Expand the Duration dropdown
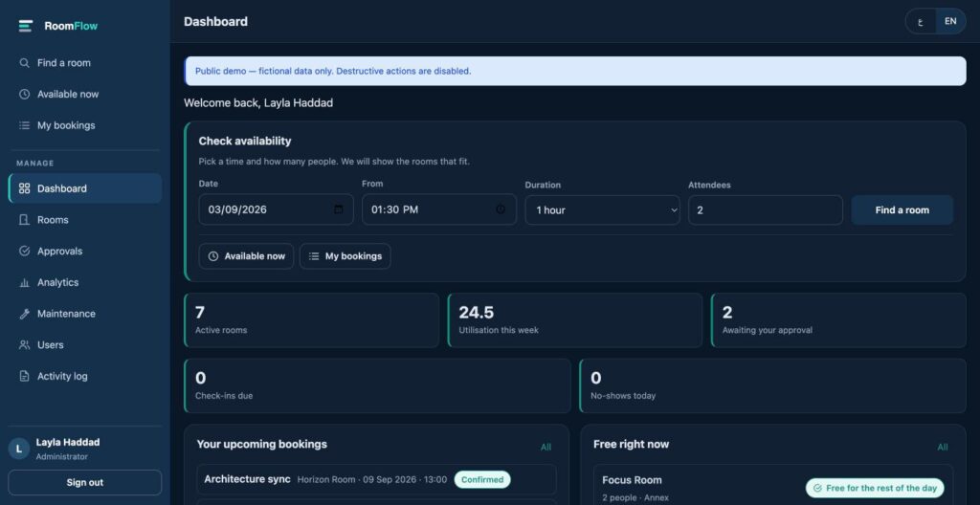The height and width of the screenshot is (505, 980). coord(603,210)
